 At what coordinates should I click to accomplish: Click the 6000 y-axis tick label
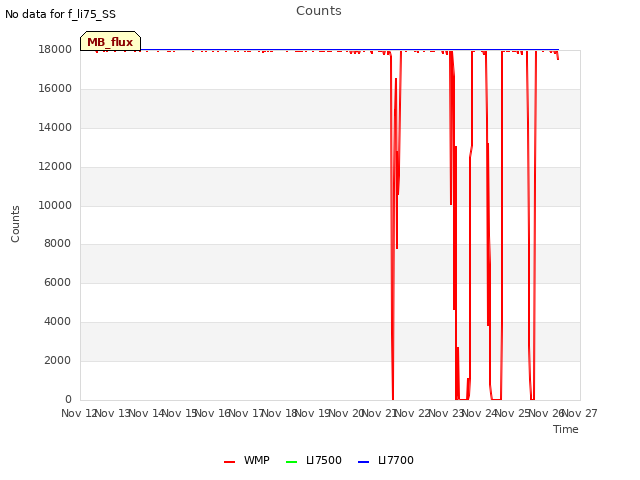click(x=57, y=282)
